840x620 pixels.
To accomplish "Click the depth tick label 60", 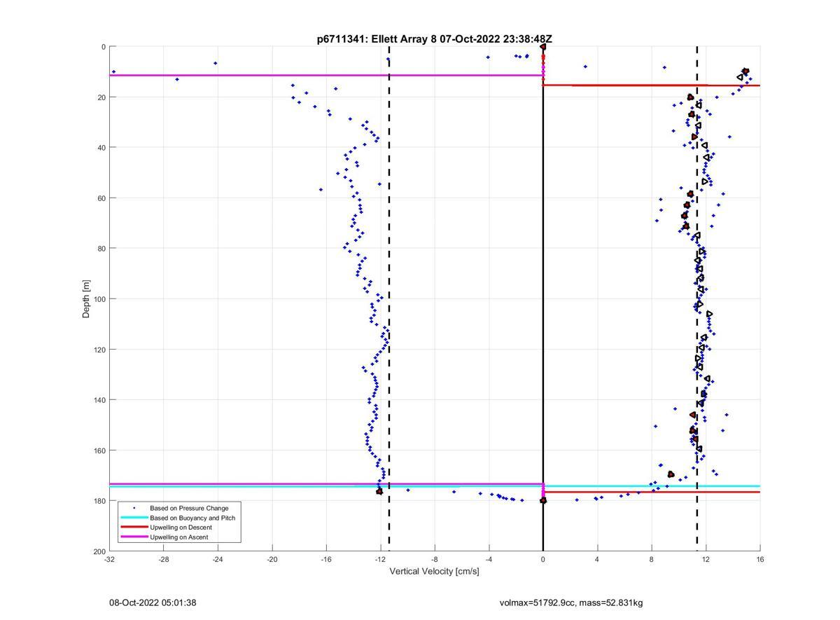I will 101,198.
